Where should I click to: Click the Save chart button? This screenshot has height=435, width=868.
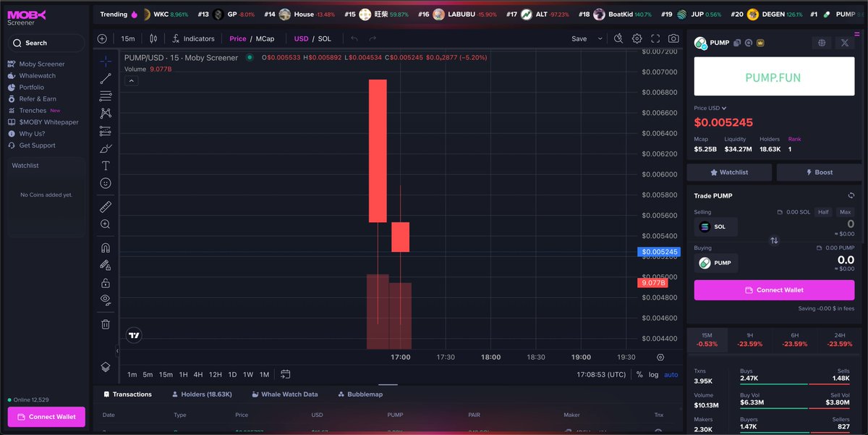coord(579,38)
